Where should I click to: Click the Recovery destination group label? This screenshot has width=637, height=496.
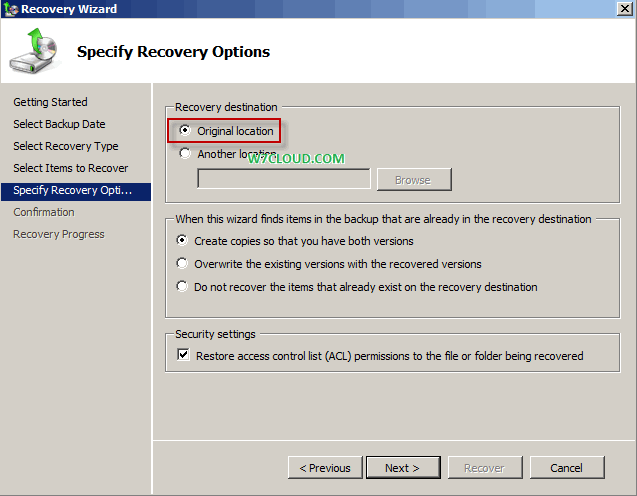coord(226,107)
